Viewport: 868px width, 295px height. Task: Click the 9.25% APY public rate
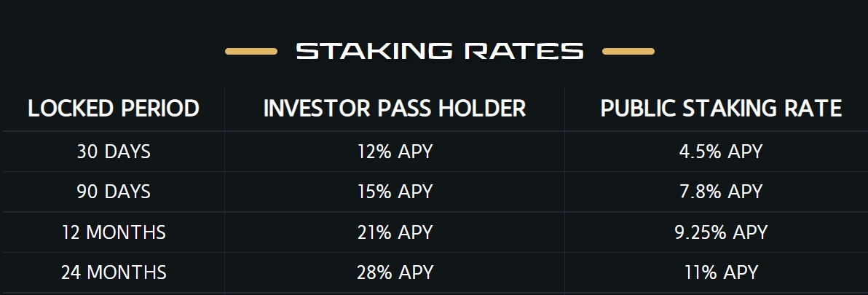click(722, 232)
